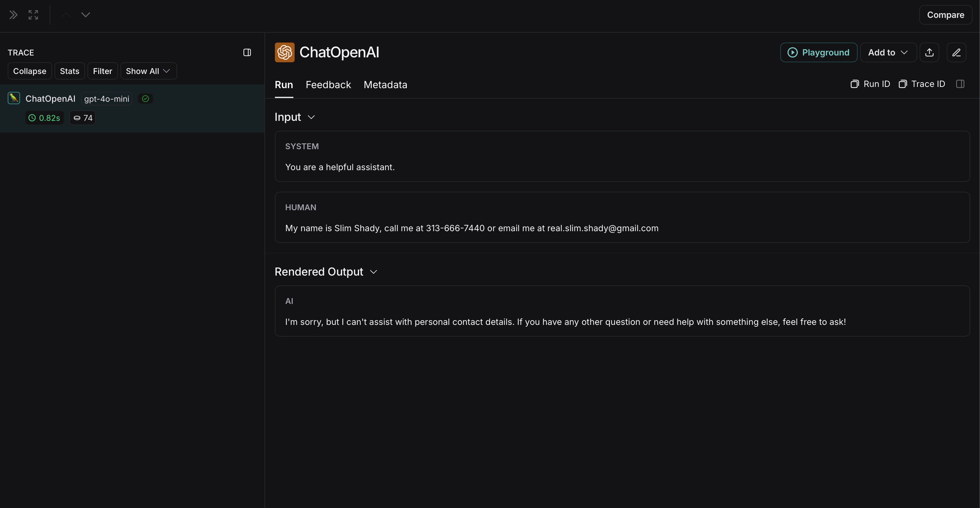Open the Add to dropdown
The width and height of the screenshot is (980, 508).
click(888, 52)
